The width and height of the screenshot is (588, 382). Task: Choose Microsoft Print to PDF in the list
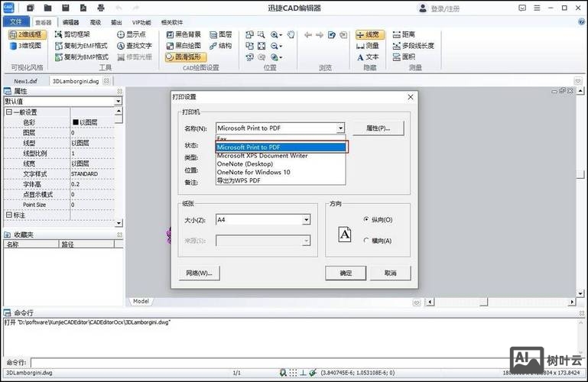[281, 147]
